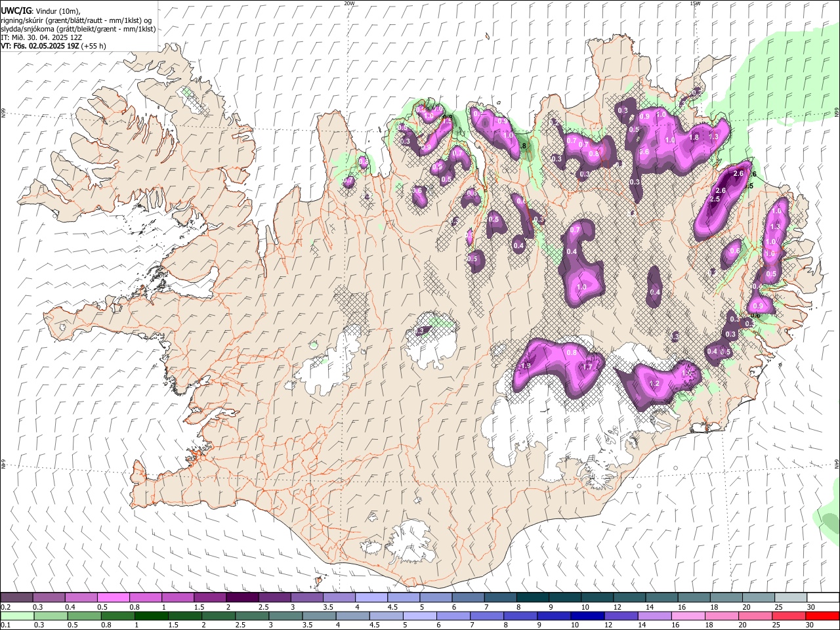Click the light grey upper swatch starting at 25
The height and width of the screenshot is (630, 840).
coord(791,597)
